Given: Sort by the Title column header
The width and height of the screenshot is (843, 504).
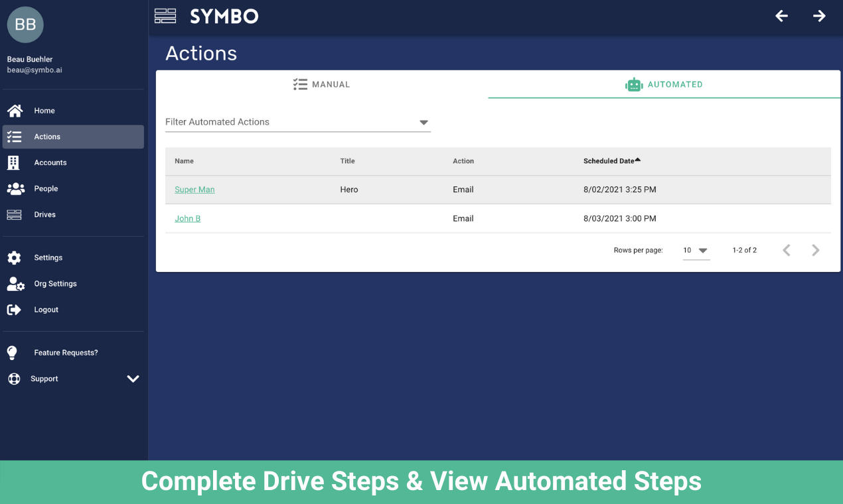Looking at the screenshot, I should click(x=347, y=161).
